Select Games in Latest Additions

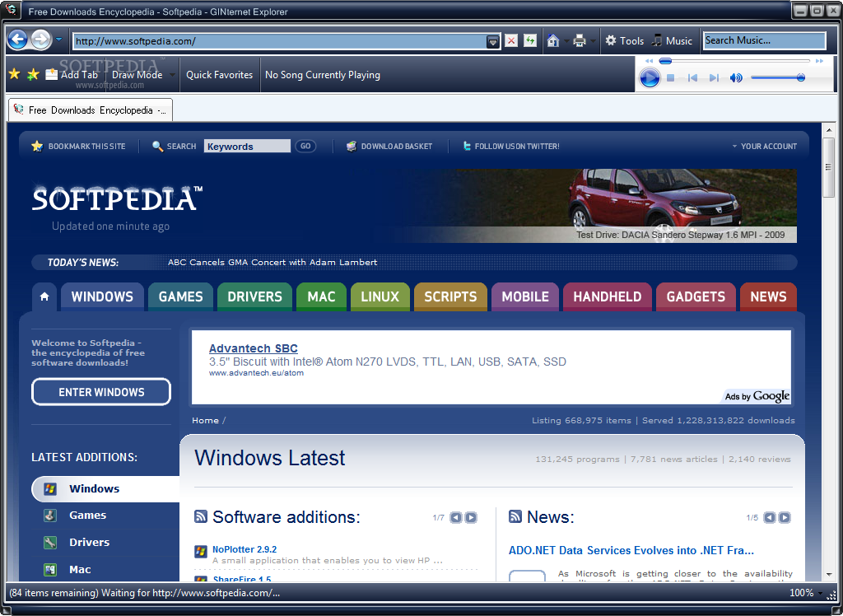[105, 516]
